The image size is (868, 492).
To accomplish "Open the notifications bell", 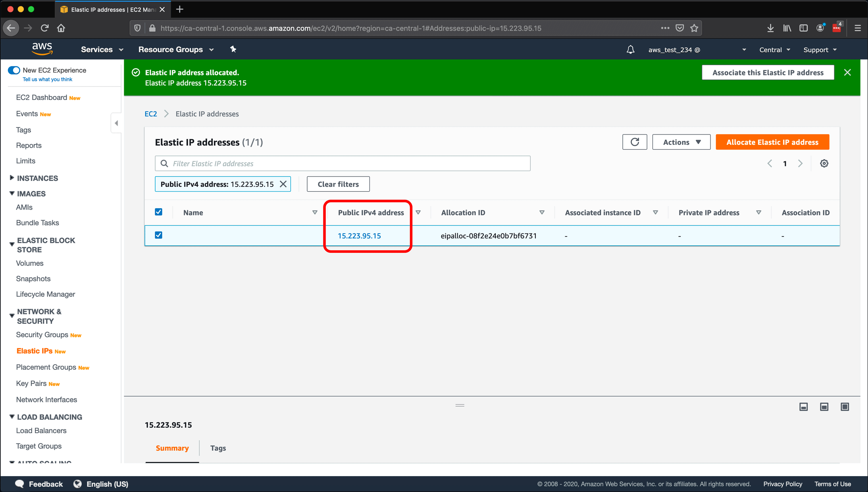I will tap(630, 50).
